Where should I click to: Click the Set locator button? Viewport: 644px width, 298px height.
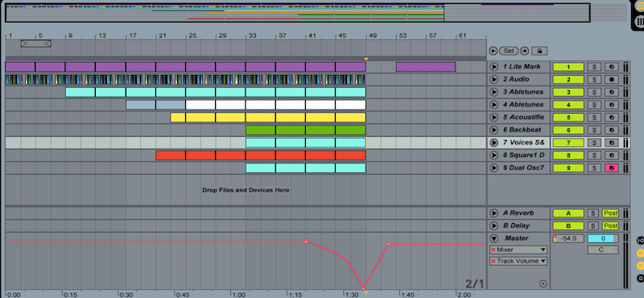[x=509, y=51]
